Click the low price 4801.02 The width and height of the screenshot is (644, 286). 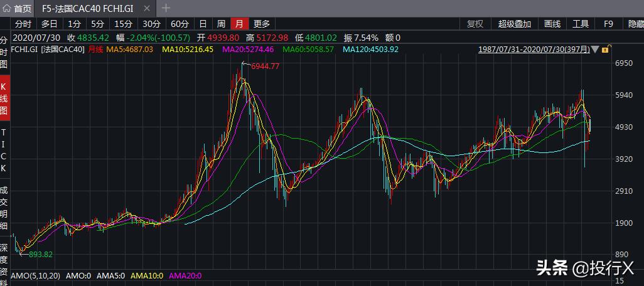coord(321,38)
